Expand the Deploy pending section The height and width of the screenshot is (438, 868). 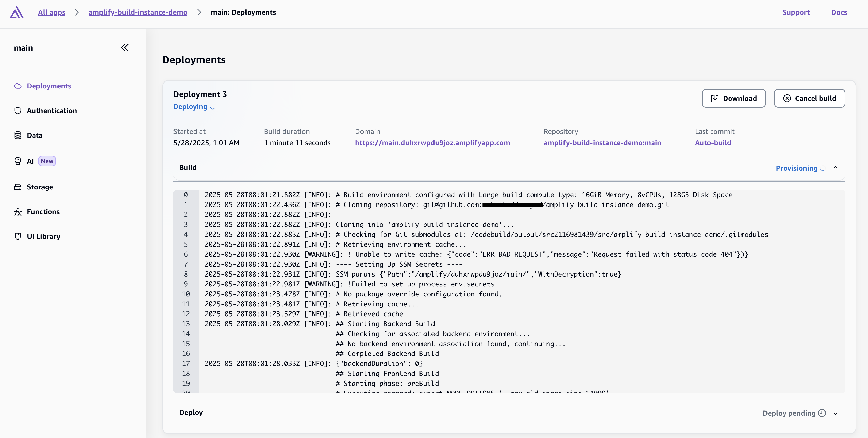(836, 413)
